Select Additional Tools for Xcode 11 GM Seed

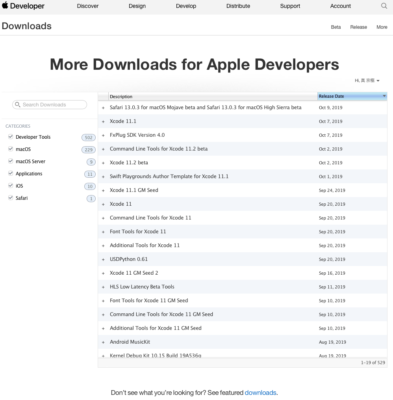point(156,328)
